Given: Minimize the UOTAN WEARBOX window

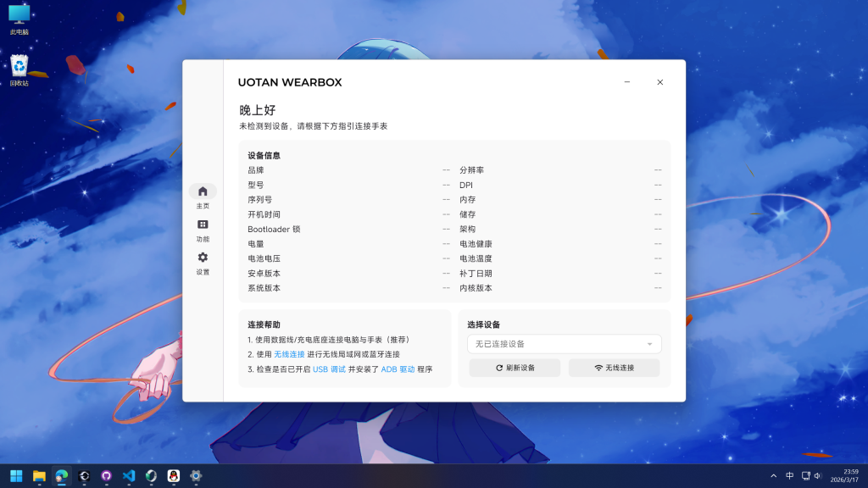Looking at the screenshot, I should [627, 82].
